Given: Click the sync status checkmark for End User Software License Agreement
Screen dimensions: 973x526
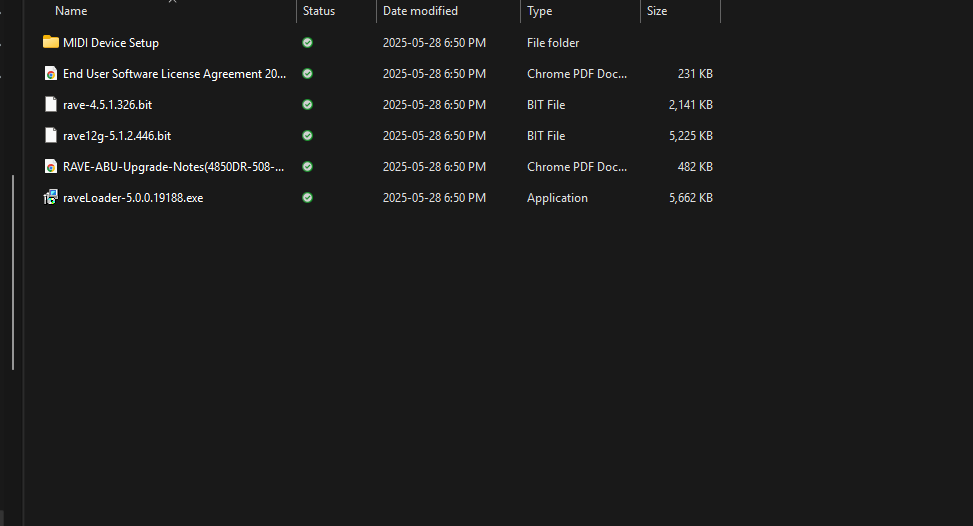Looking at the screenshot, I should point(307,74).
